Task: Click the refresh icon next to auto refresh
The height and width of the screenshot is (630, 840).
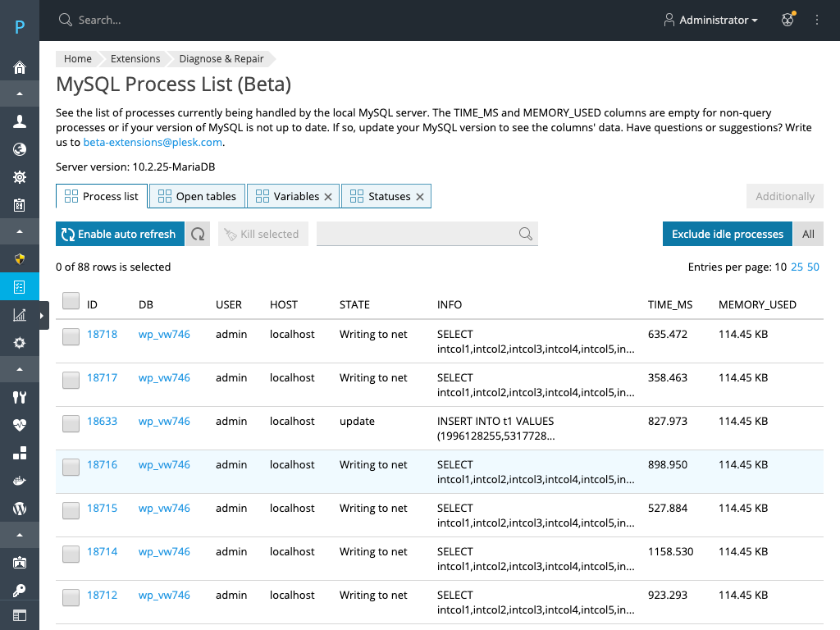Action: (x=198, y=235)
